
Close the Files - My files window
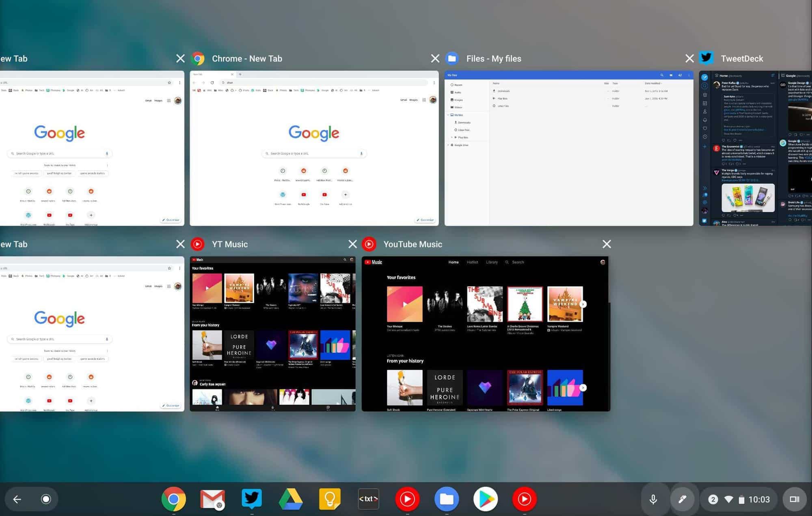[x=689, y=58]
